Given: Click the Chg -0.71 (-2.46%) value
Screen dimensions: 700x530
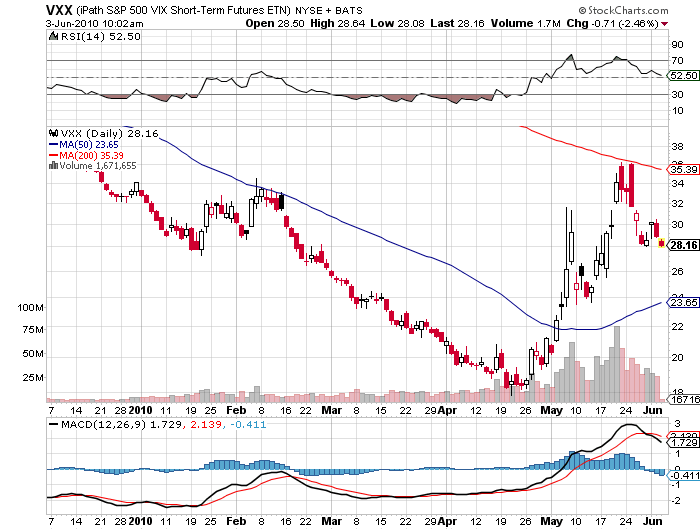Looking at the screenshot, I should 613,24.
